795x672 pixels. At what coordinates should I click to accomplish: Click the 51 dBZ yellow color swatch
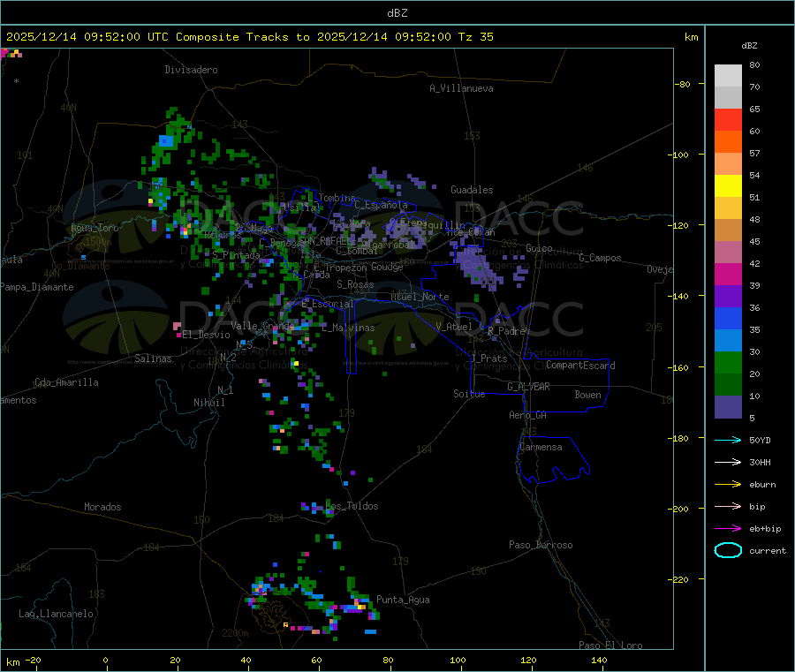pos(728,186)
